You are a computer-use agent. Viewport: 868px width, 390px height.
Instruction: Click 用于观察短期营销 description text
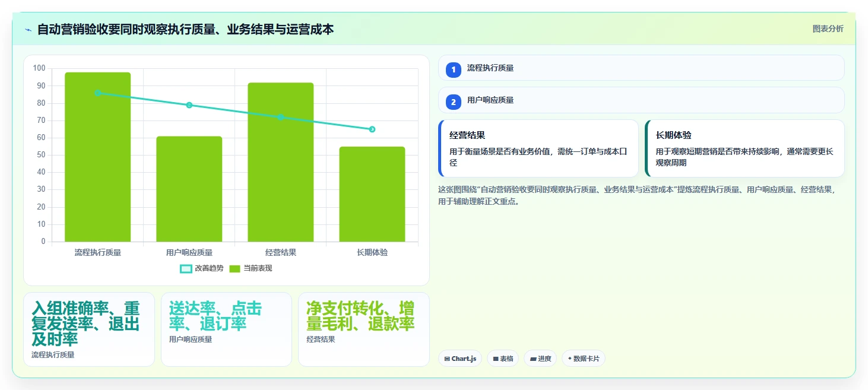point(745,157)
